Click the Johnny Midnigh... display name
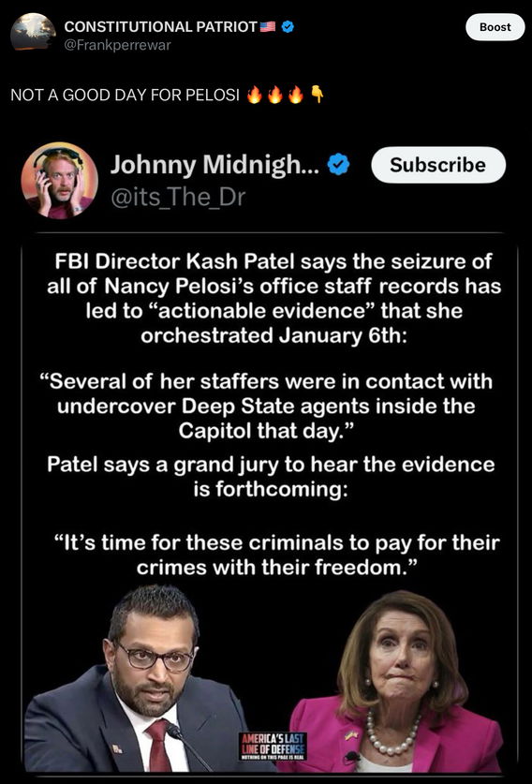This screenshot has width=532, height=784. click(x=216, y=164)
